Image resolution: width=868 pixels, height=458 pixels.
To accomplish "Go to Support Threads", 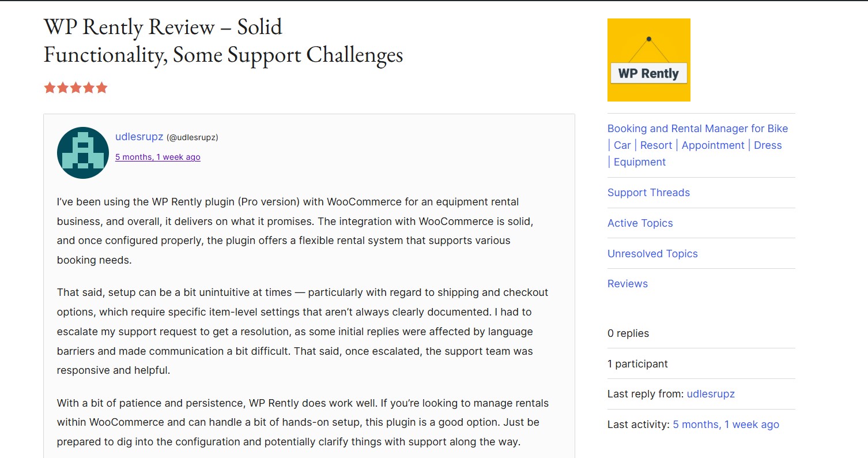I will point(648,193).
